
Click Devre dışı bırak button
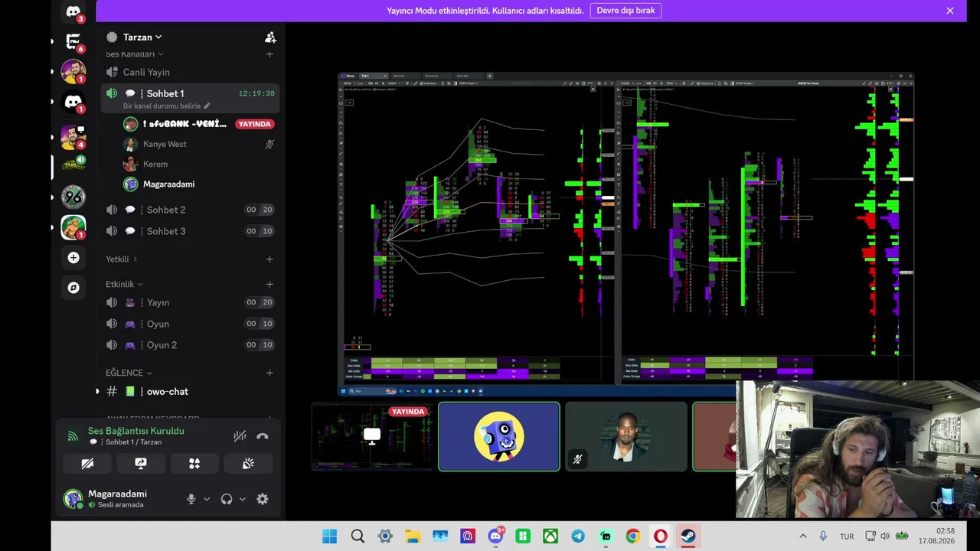[626, 11]
